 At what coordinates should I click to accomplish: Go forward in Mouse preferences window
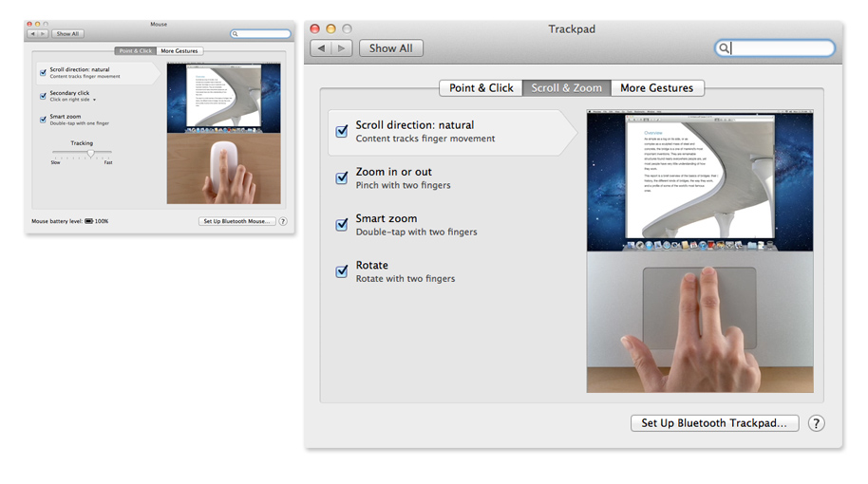(x=42, y=34)
